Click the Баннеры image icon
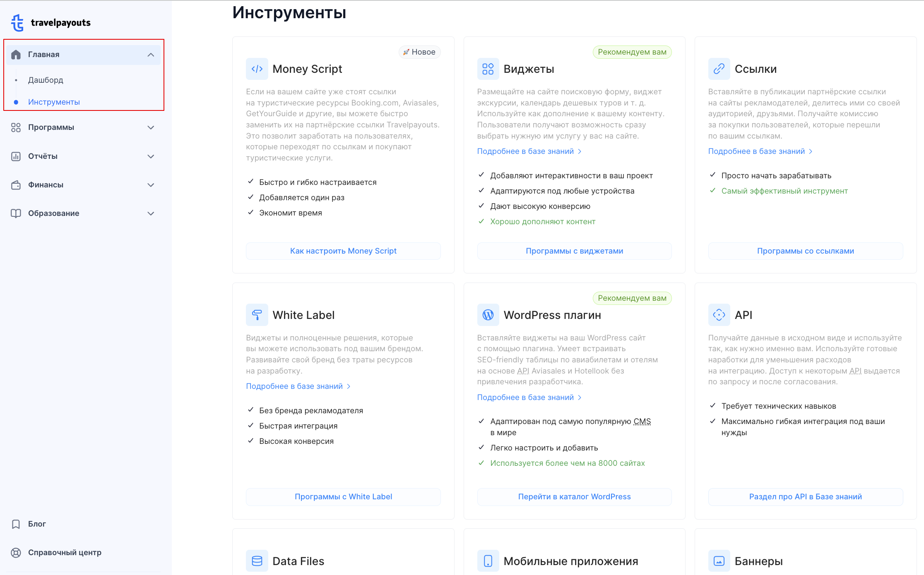Image resolution: width=924 pixels, height=575 pixels. (x=719, y=561)
